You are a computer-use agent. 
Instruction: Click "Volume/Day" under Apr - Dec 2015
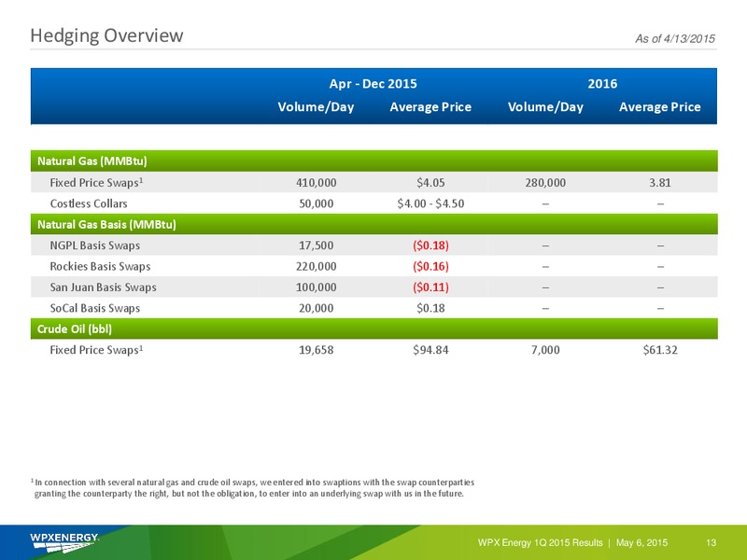[316, 106]
